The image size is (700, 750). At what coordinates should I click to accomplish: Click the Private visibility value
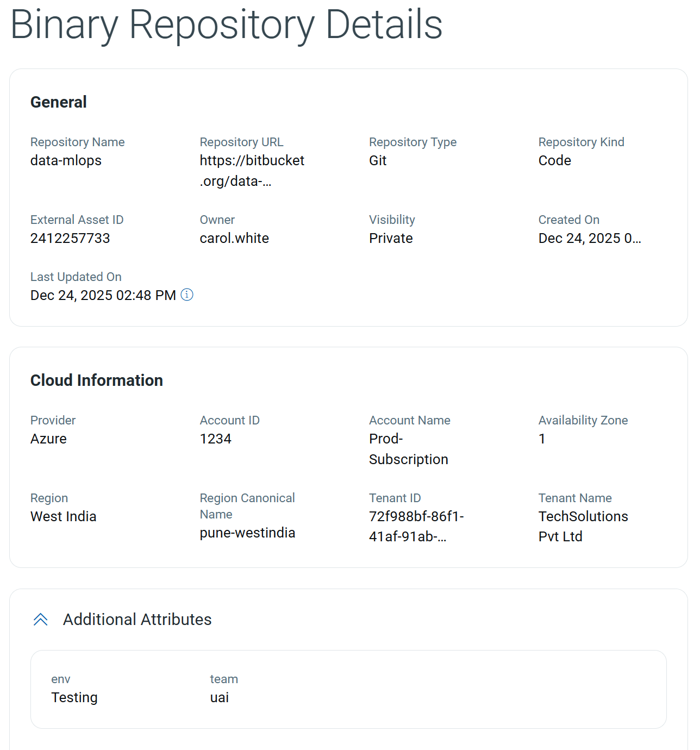tap(391, 238)
